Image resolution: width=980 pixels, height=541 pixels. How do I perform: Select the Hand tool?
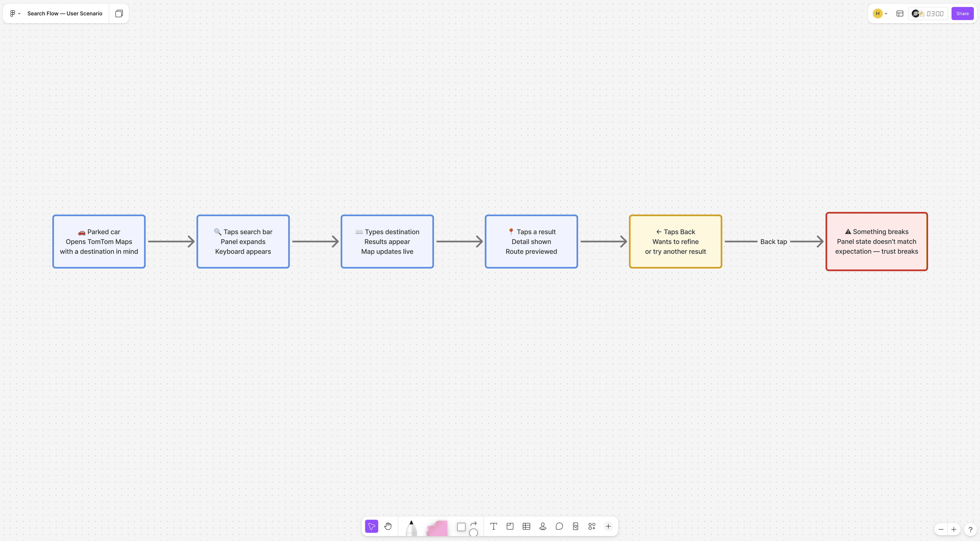tap(388, 526)
